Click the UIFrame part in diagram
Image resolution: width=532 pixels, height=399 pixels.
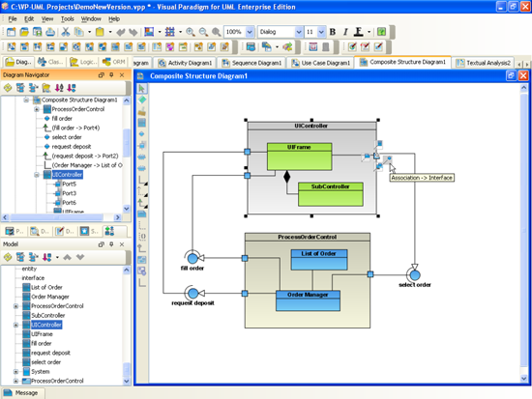pyautogui.click(x=299, y=157)
